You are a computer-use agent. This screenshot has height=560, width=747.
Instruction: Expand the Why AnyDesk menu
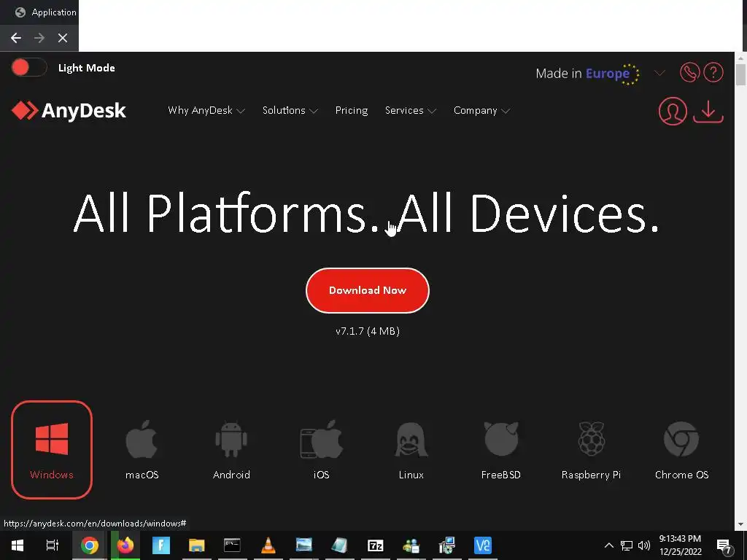[x=206, y=111]
